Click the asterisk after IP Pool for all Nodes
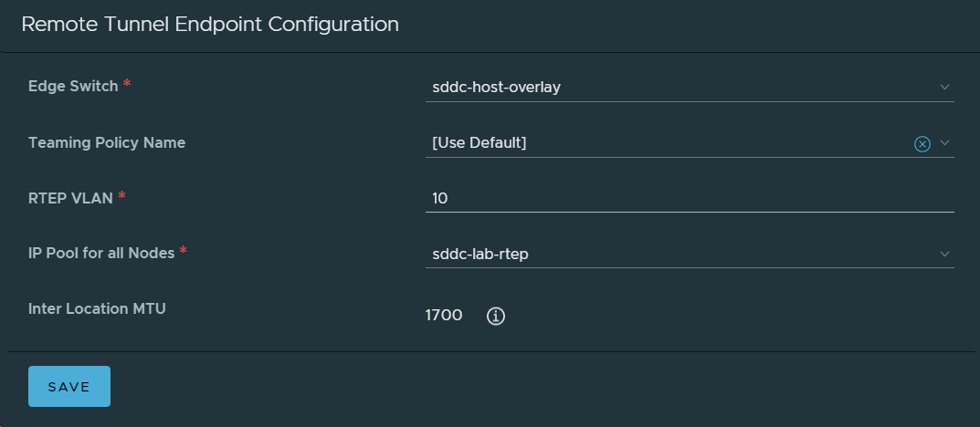 click(183, 252)
